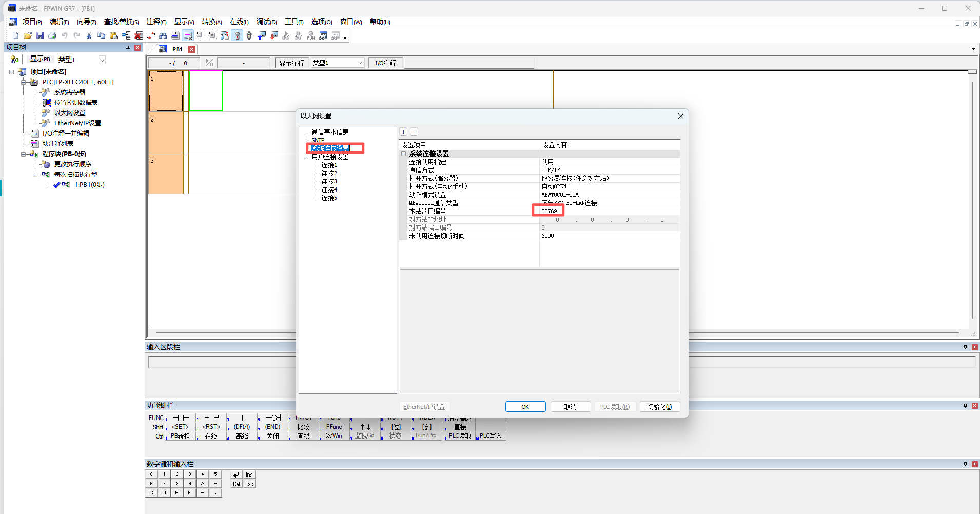This screenshot has width=980, height=514.
Task: Click the 本站端口编号 value field 32769
Action: tap(549, 211)
